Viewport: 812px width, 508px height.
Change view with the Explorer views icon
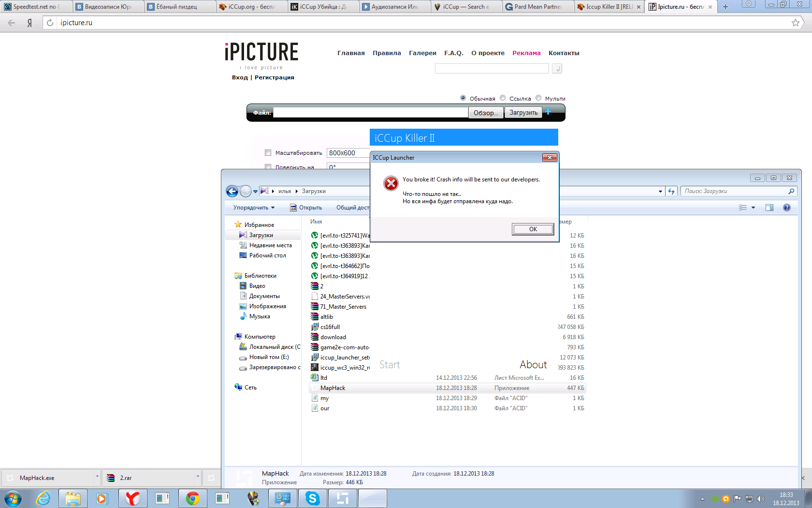click(743, 208)
